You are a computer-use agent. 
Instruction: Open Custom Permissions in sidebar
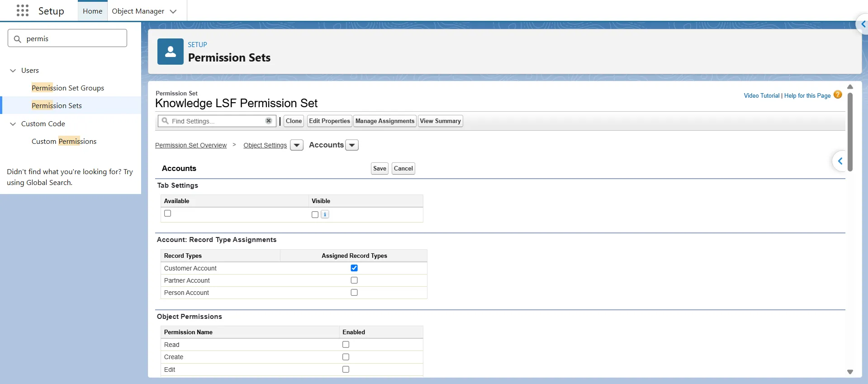pyautogui.click(x=64, y=141)
